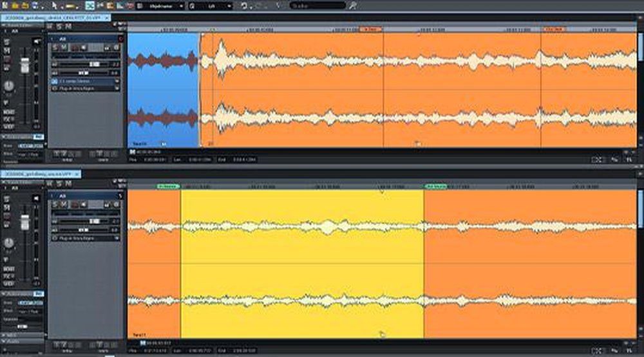Mute track 1 in the upper project
The height and width of the screenshot is (357, 644).
(x=64, y=48)
